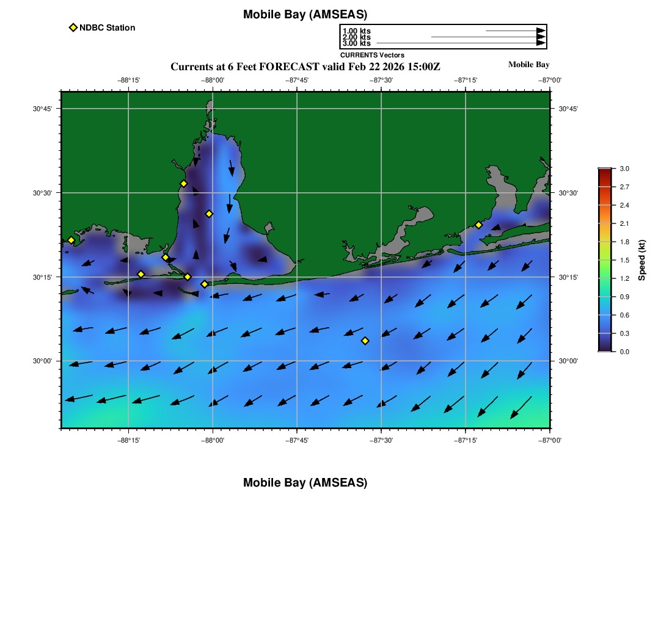Click the offshore station diamond south of the coast

365,341
